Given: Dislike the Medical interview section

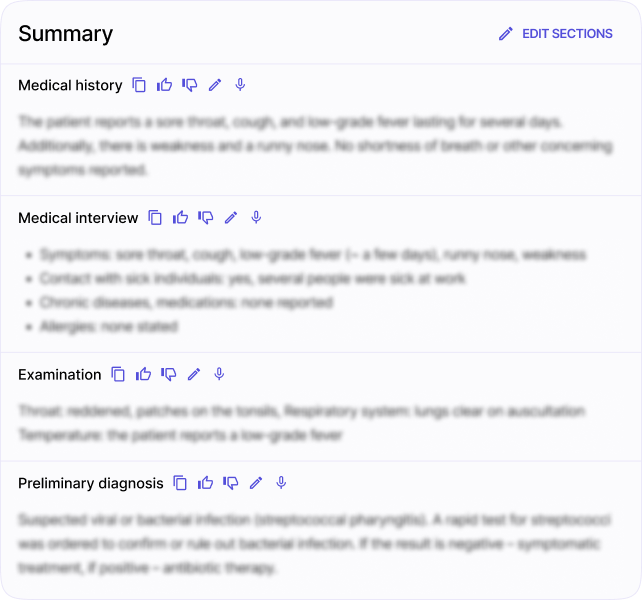Looking at the screenshot, I should click(x=206, y=217).
